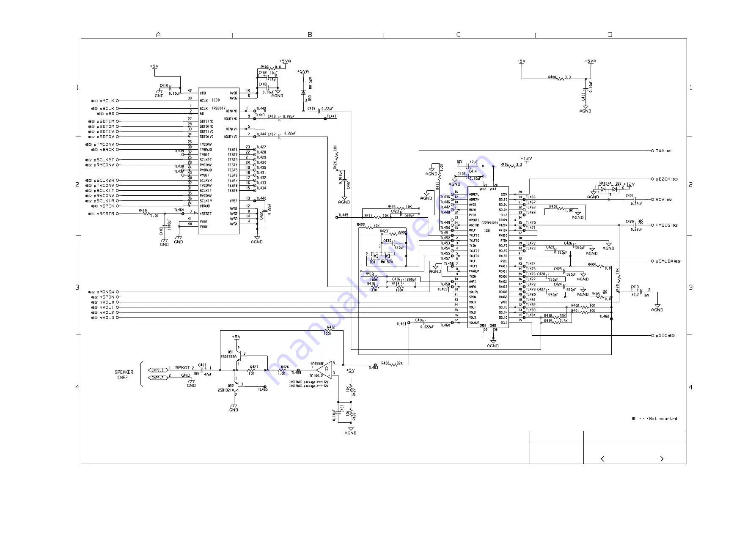Click the IC90 TRBB017 chip label
The height and width of the screenshot is (534, 756).
coord(218,104)
